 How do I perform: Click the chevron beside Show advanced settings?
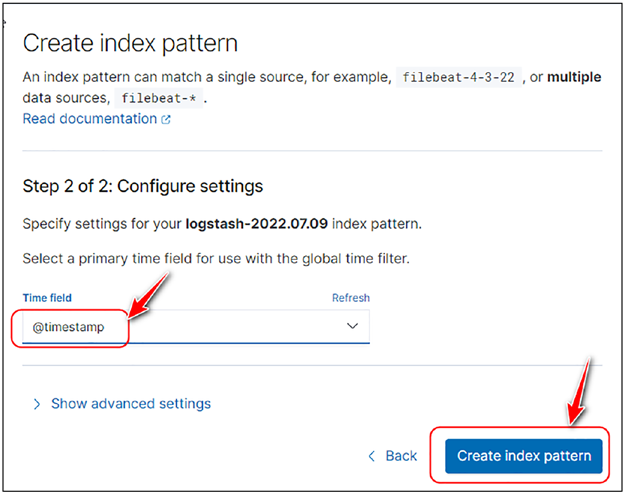tap(37, 404)
